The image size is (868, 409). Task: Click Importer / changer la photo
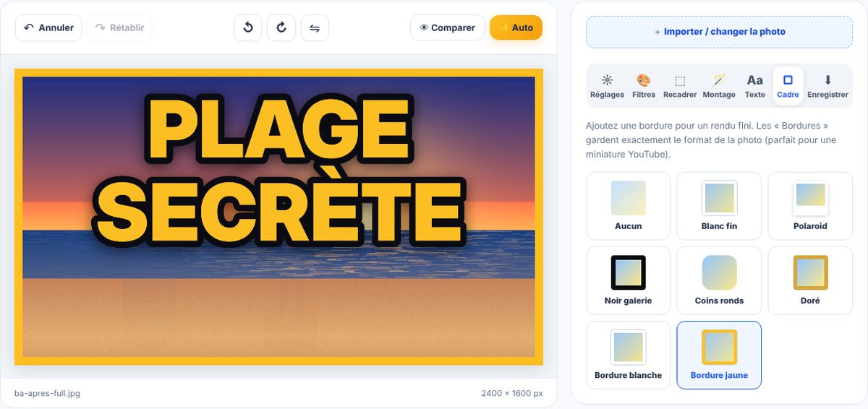point(720,32)
